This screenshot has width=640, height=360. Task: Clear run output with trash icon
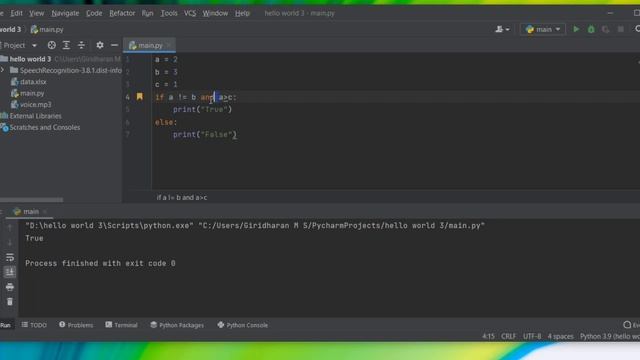click(x=10, y=302)
